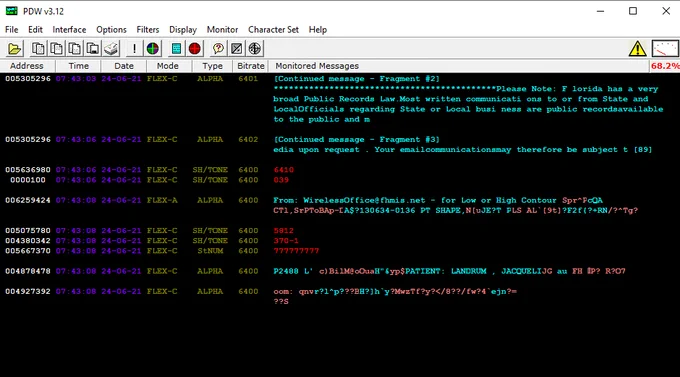Click the question mark speech bubble icon

[218, 49]
